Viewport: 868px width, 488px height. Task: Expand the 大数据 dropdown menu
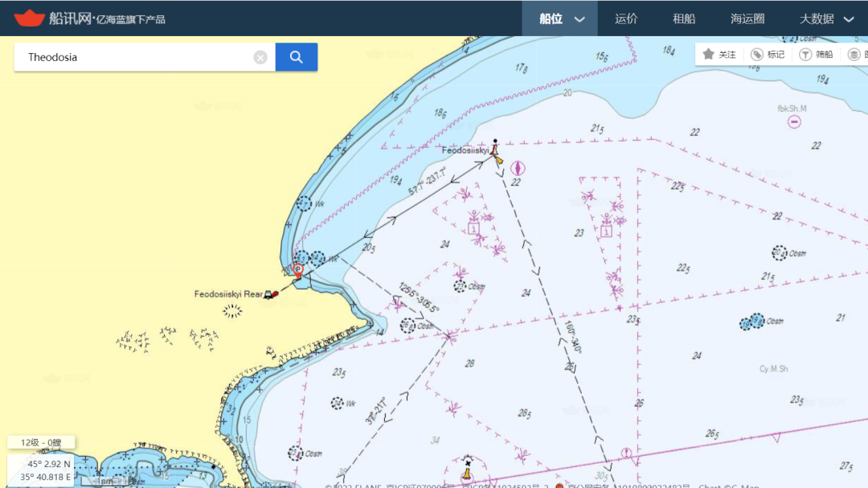(x=826, y=18)
